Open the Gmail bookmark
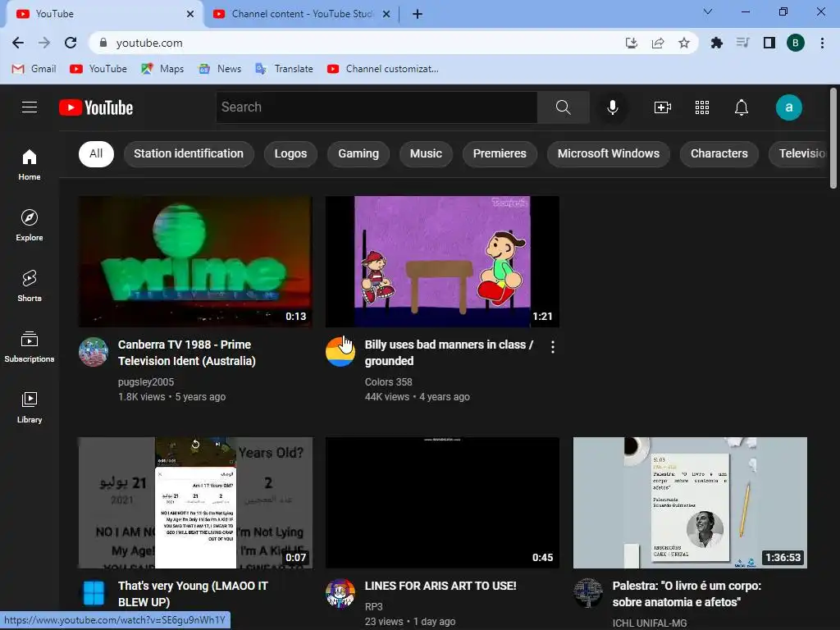840x630 pixels. [34, 69]
